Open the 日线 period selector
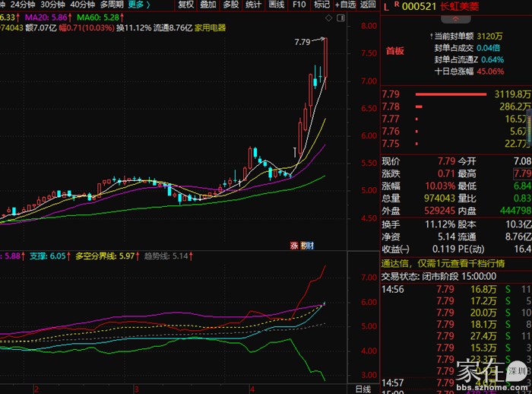 point(363,388)
